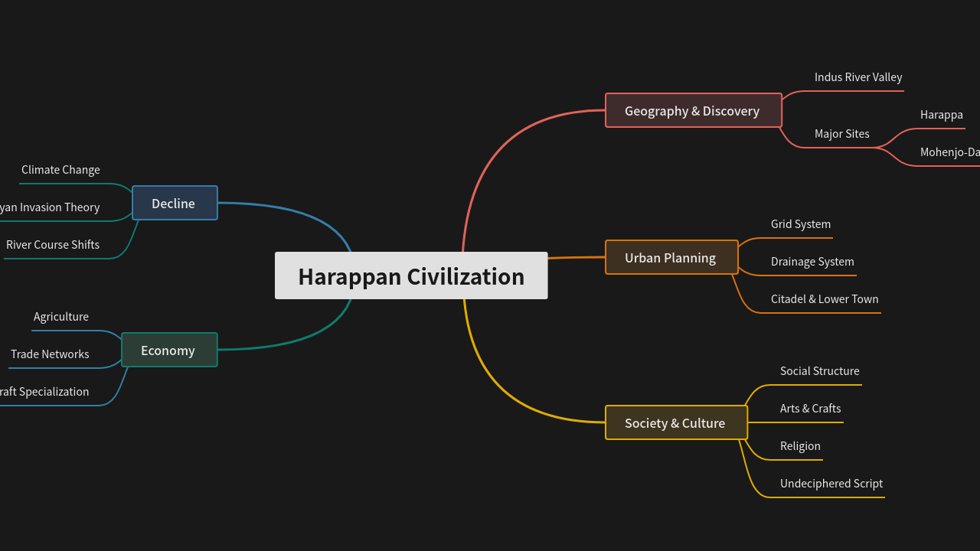Select the central Harappan Civilization node

click(x=411, y=276)
